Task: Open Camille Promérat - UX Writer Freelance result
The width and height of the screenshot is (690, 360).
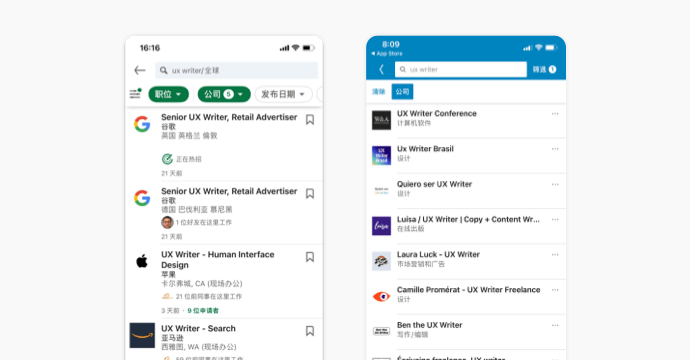Action: coord(469,290)
